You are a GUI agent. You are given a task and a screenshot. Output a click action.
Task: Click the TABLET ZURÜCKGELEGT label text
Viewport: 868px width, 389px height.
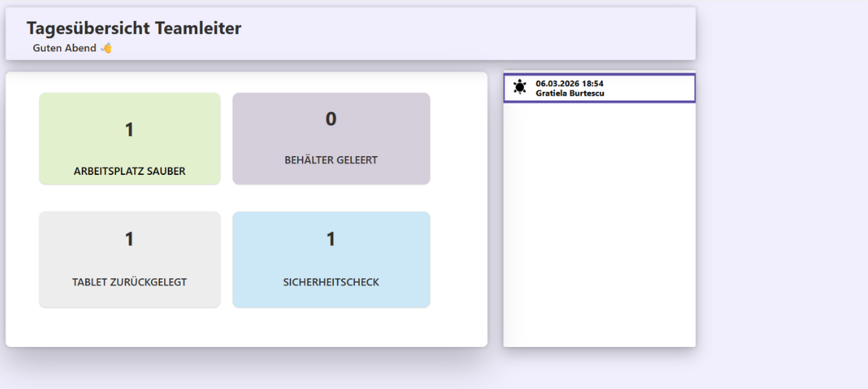pos(129,282)
